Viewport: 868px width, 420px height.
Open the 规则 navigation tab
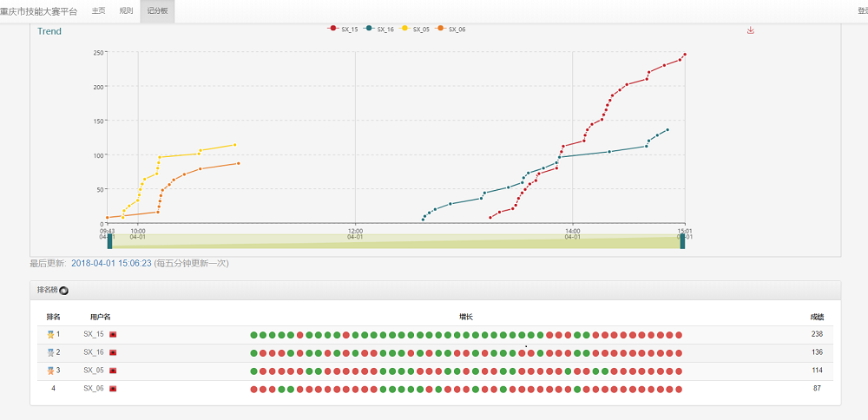(x=127, y=11)
